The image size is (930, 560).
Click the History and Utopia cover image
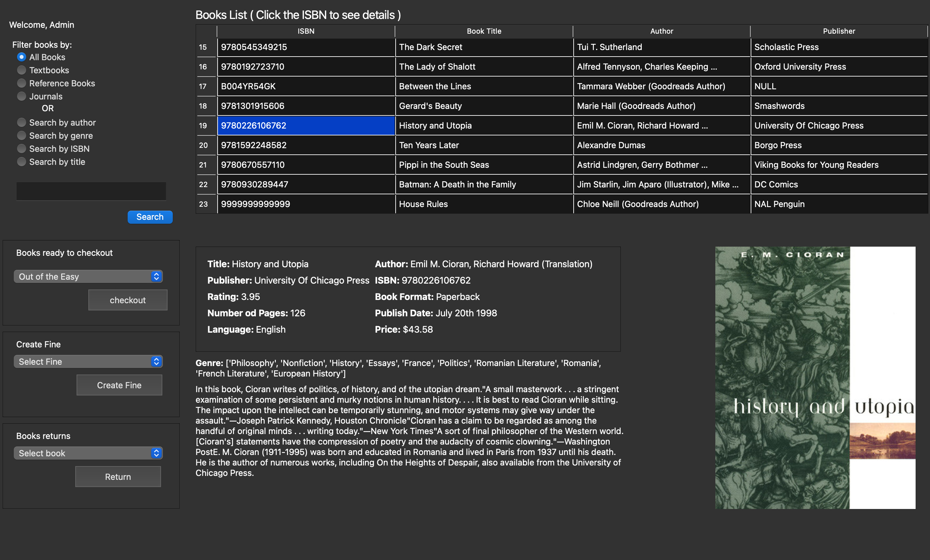coord(815,378)
